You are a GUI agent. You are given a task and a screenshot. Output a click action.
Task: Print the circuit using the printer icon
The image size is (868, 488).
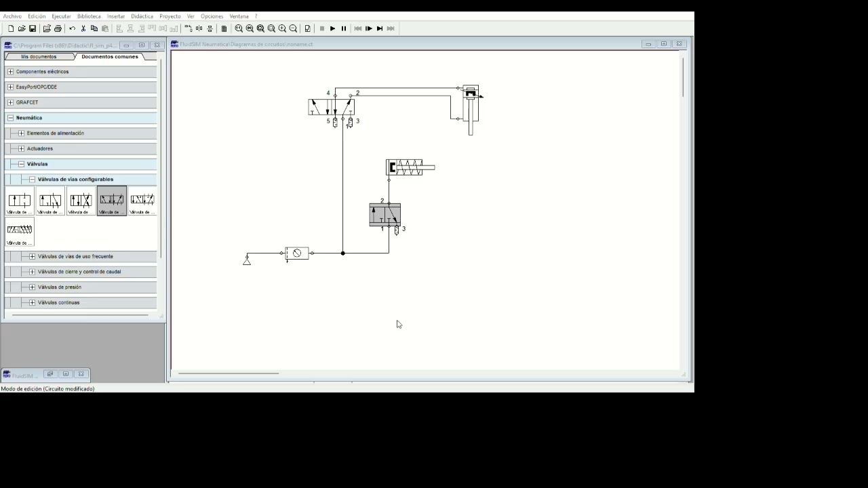[58, 28]
